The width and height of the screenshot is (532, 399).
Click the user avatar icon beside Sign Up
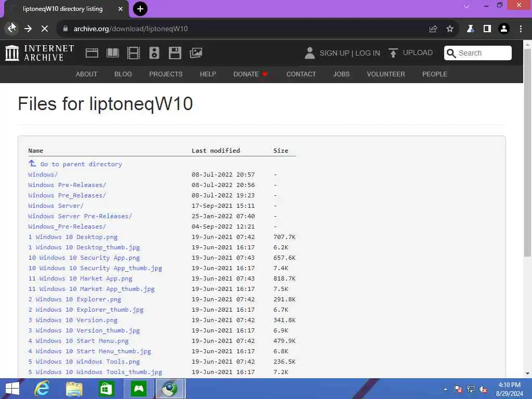310,53
